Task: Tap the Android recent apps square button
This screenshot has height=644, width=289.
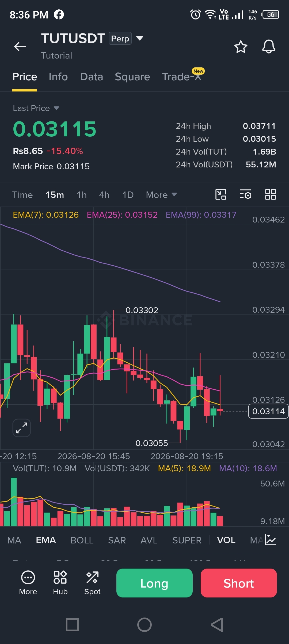Action: click(x=72, y=625)
